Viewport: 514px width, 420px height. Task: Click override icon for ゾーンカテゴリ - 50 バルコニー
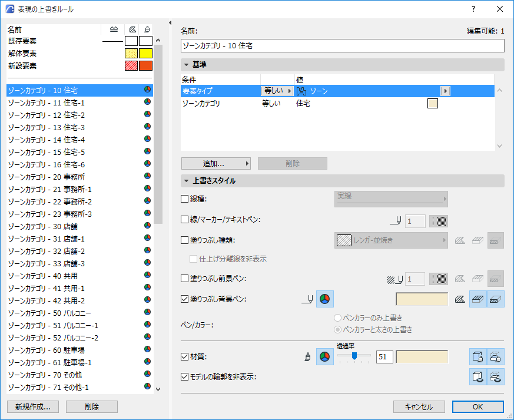pyautogui.click(x=148, y=312)
